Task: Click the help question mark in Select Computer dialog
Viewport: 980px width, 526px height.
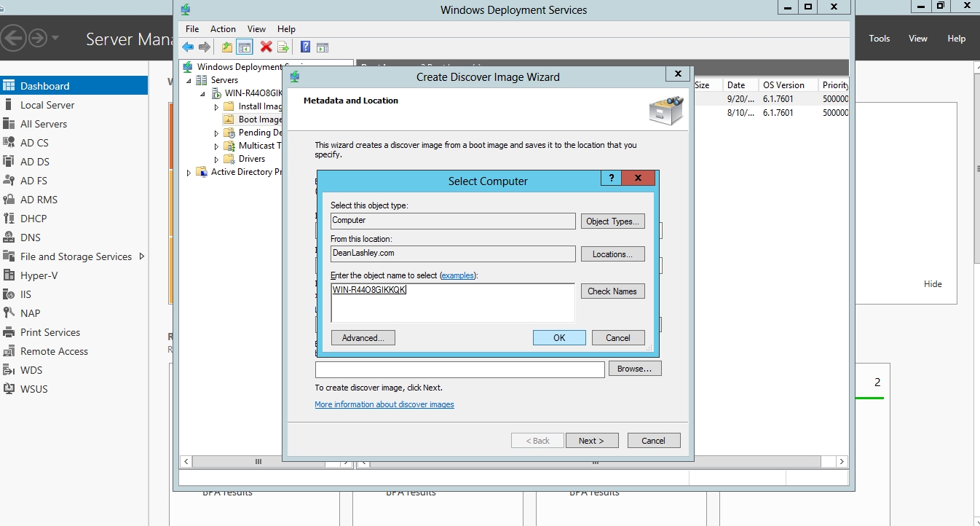Action: (x=611, y=178)
